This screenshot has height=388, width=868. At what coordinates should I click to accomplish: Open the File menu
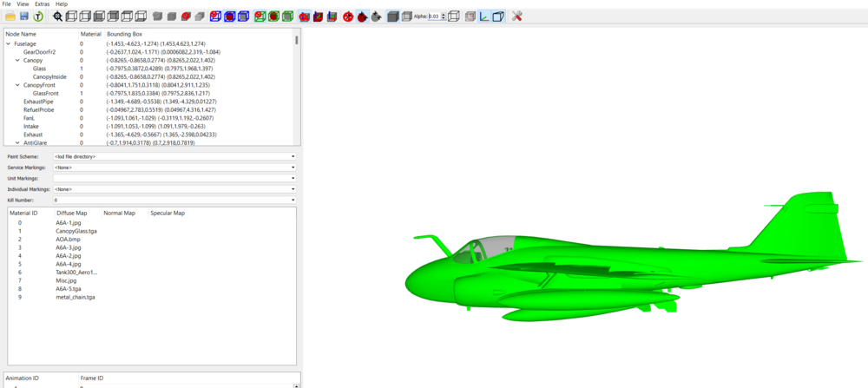click(x=7, y=3)
